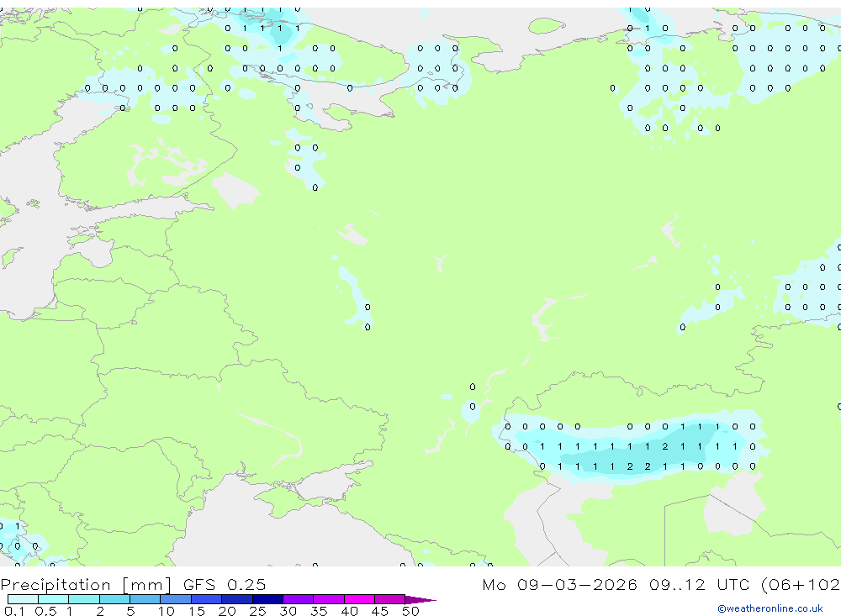Click the "Mo 09-03-2026" date text

[560, 584]
